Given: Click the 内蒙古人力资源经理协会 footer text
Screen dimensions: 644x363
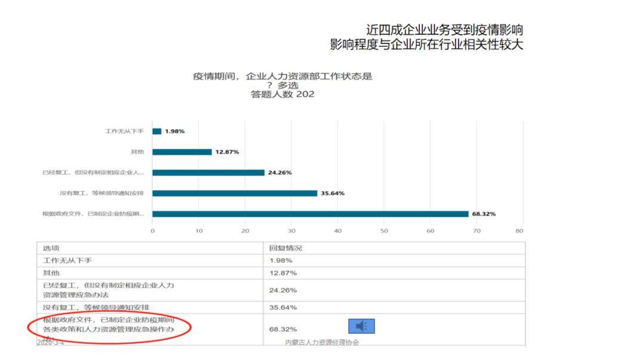Looking at the screenshot, I should click(x=322, y=342).
